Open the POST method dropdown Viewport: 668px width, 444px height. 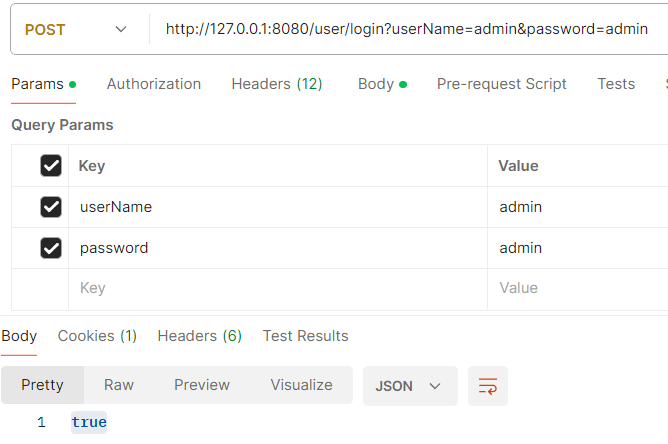(x=77, y=29)
